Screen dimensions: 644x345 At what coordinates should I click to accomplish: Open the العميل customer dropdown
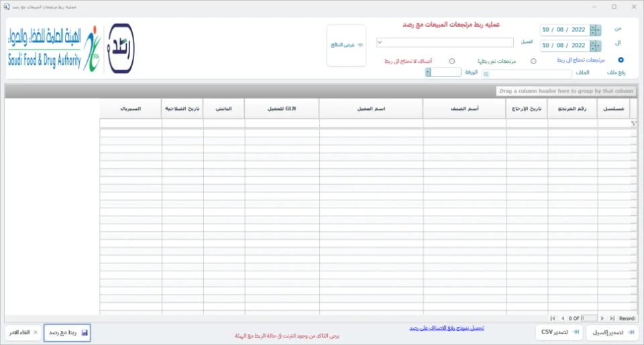[380, 42]
